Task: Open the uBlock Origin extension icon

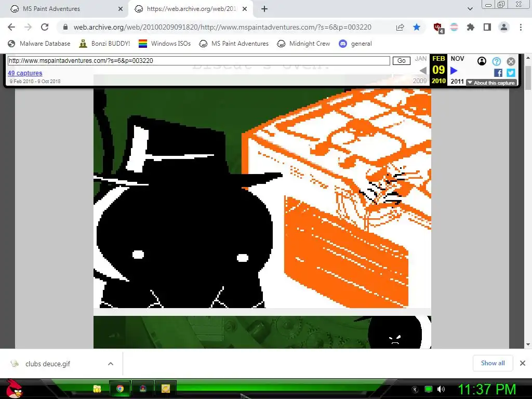Action: click(438, 28)
